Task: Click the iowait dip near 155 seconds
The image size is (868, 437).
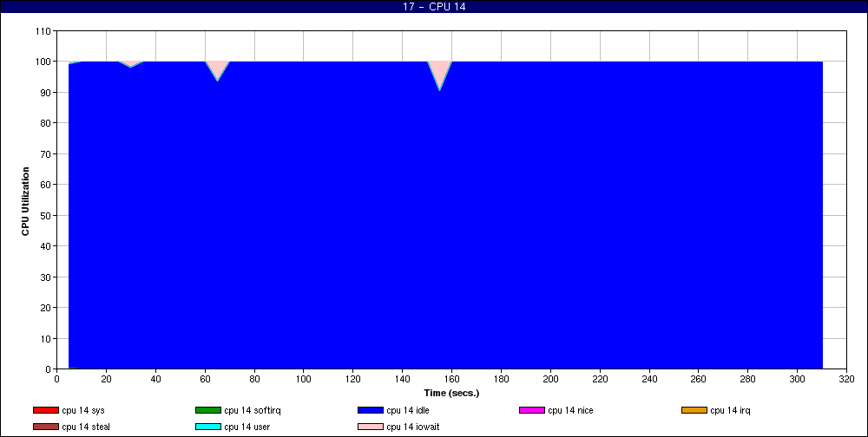Action: coord(439,72)
